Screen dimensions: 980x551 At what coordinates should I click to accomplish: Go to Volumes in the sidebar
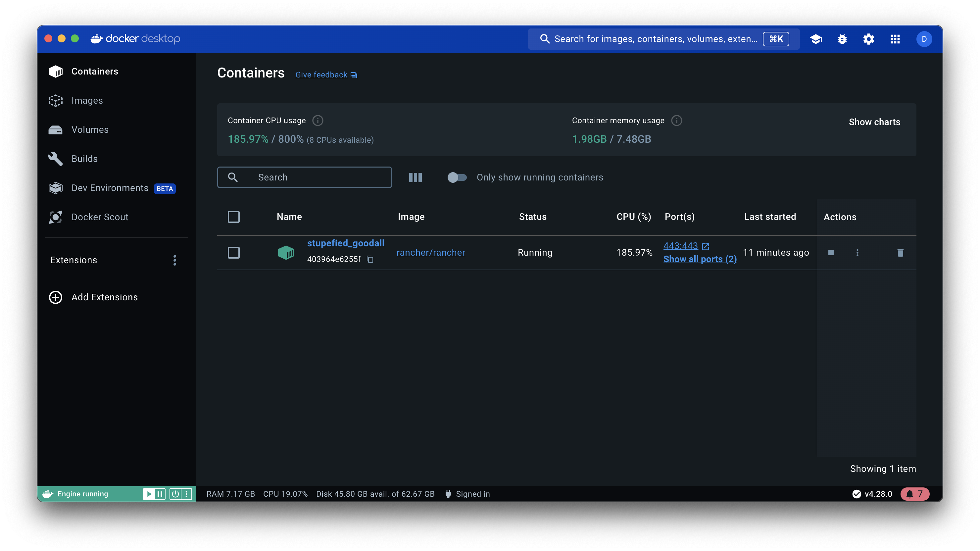point(90,130)
